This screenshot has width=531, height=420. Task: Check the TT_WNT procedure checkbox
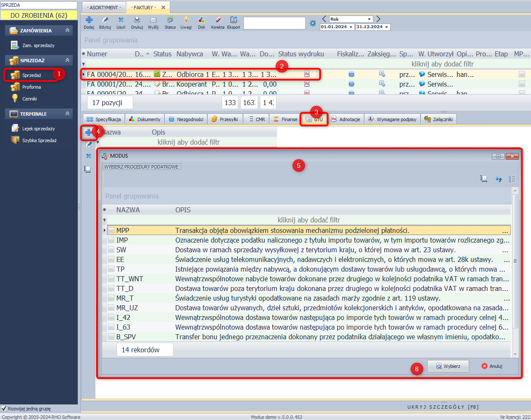[111, 279]
